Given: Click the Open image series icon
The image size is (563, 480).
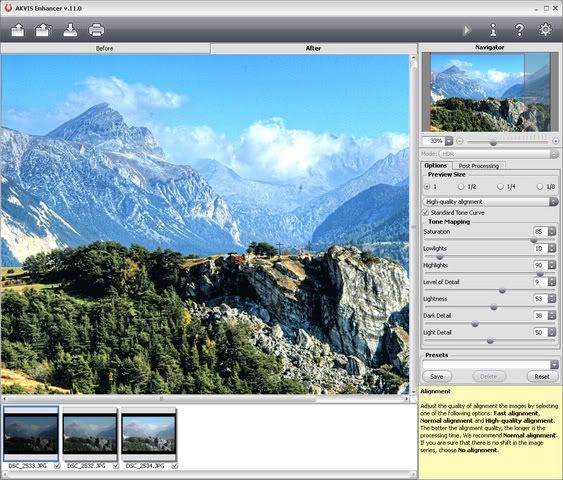Looking at the screenshot, I should pos(43,30).
